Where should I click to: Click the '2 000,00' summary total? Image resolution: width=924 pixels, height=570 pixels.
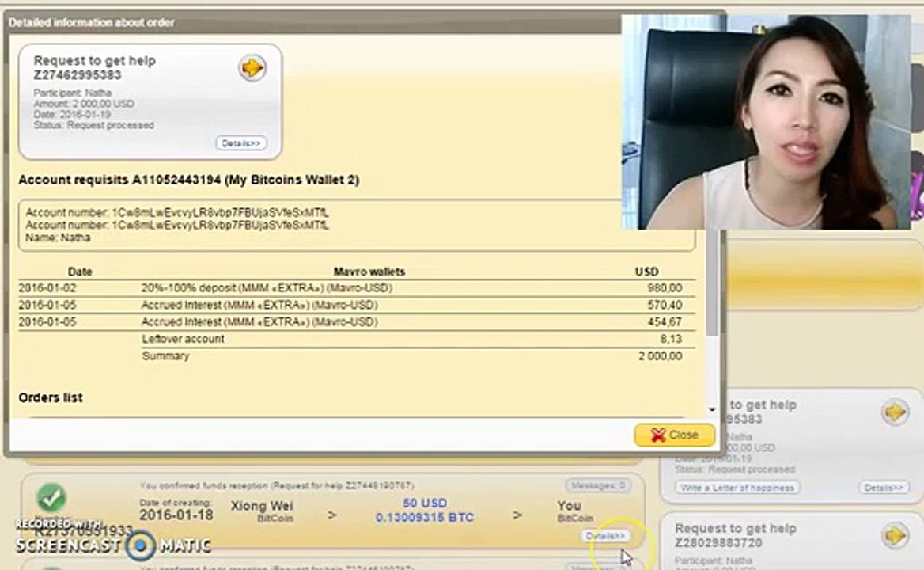click(x=660, y=356)
